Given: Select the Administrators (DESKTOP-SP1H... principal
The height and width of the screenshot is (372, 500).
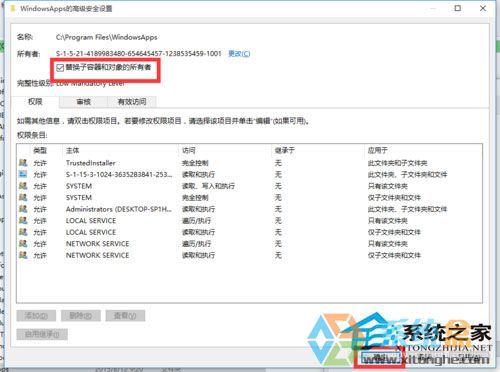Looking at the screenshot, I should (119, 209).
